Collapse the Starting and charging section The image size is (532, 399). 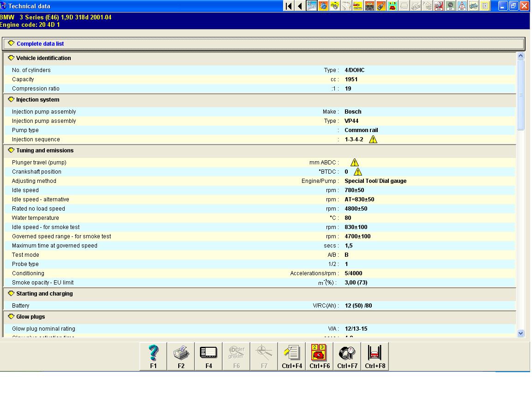click(11, 294)
